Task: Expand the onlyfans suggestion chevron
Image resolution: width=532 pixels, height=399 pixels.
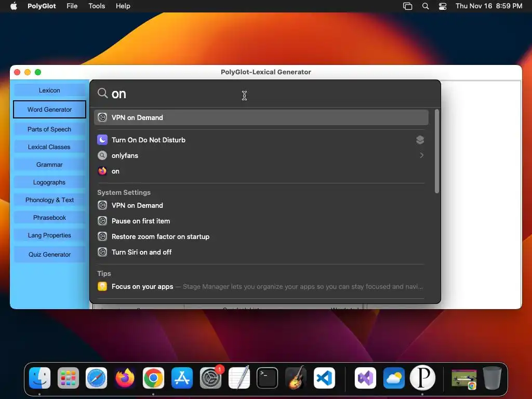Action: (421, 155)
